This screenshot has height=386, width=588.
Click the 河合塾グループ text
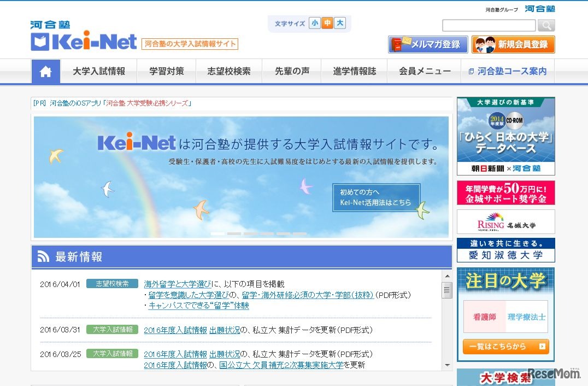502,9
